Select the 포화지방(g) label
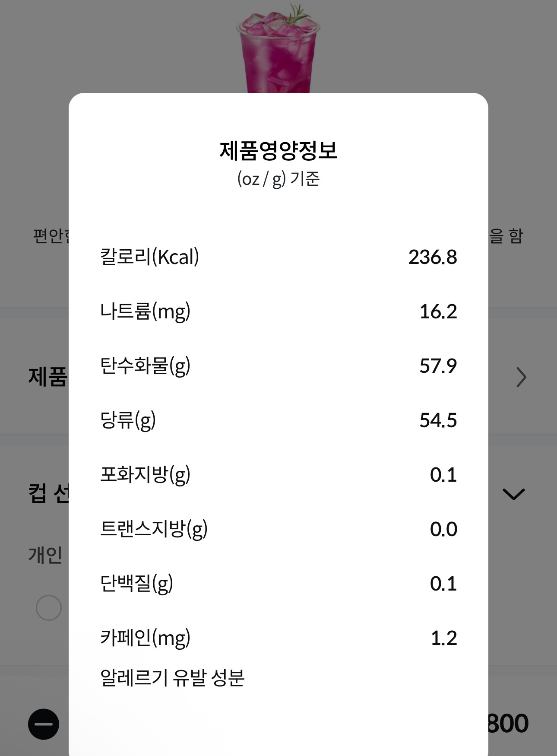 145,474
